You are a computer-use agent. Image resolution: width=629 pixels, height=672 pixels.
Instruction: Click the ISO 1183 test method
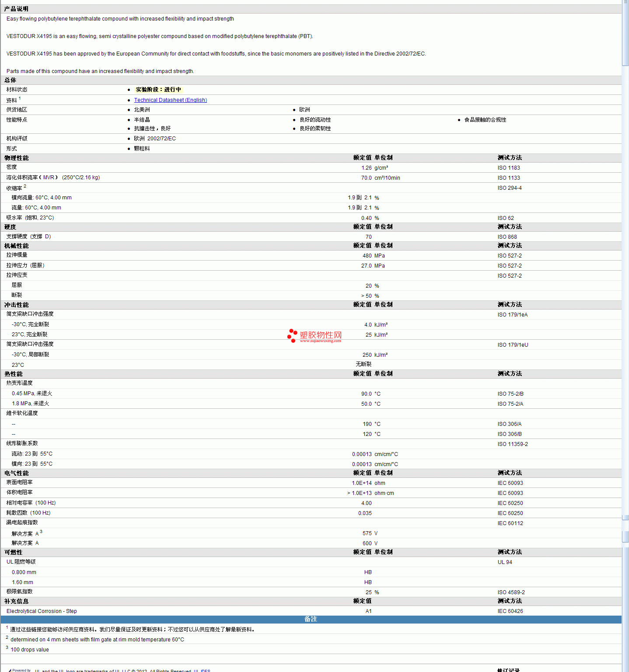[509, 168]
